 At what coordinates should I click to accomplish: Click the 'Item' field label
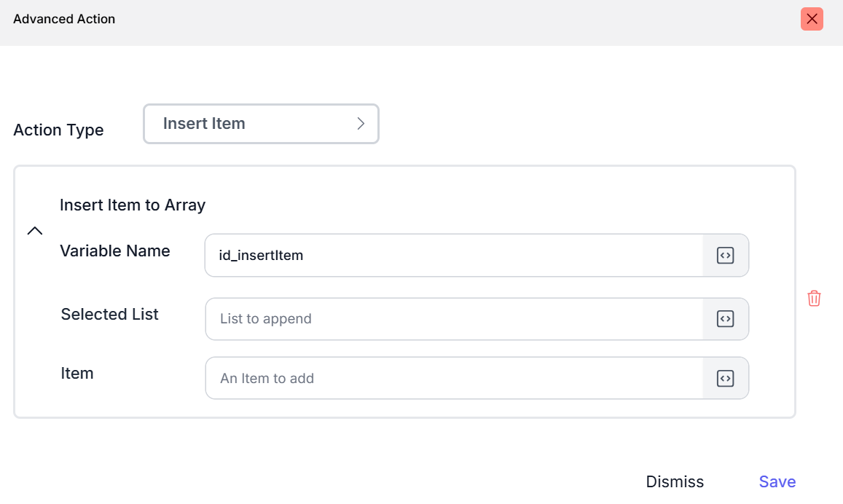pos(77,374)
